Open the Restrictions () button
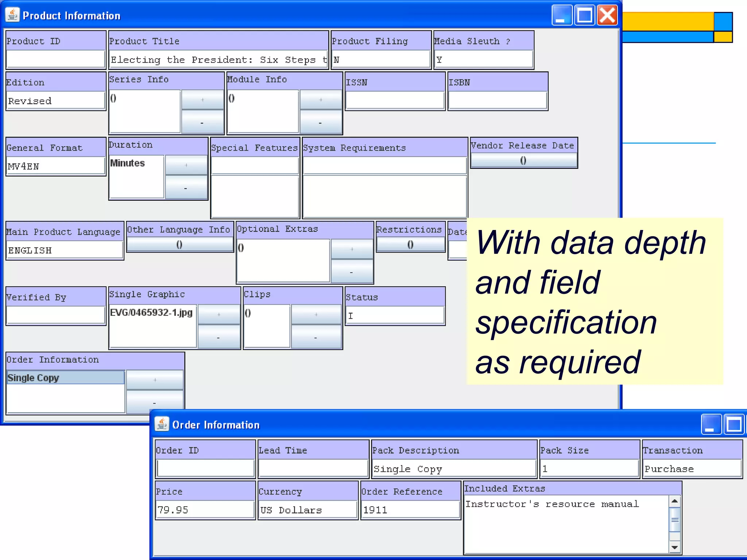 click(410, 244)
